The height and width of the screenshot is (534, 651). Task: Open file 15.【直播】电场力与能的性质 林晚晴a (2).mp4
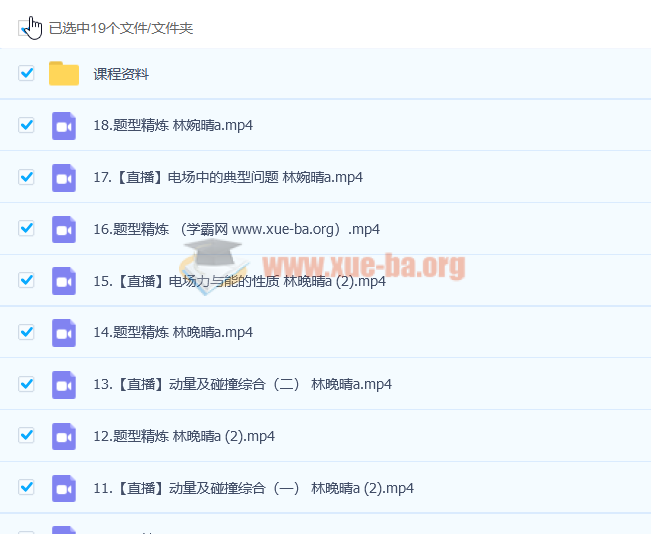[x=238, y=282]
